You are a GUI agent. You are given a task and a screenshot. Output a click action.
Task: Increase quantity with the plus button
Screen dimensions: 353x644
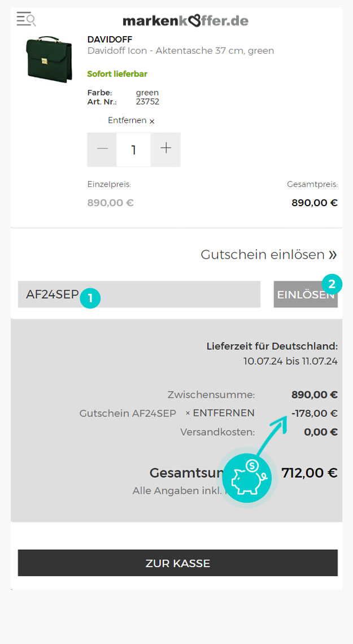click(165, 150)
